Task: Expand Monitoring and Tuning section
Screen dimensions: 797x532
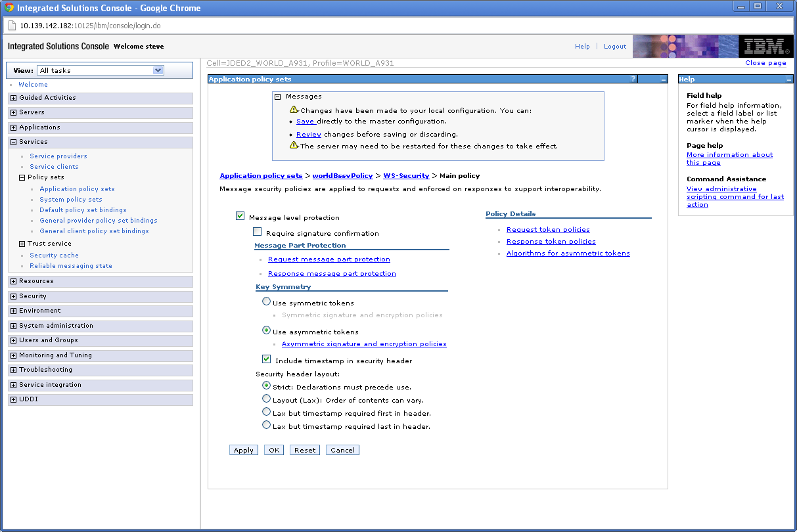Action: [13, 355]
